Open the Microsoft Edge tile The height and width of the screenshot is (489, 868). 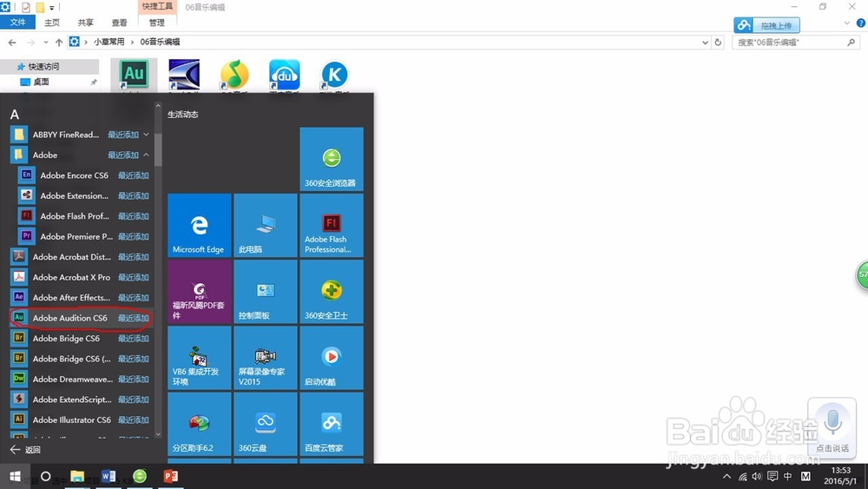(200, 226)
